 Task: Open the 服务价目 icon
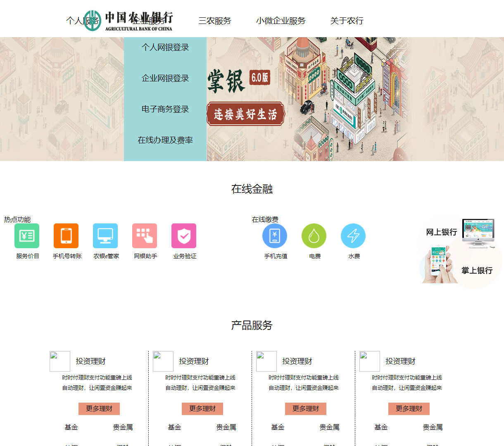pos(26,236)
